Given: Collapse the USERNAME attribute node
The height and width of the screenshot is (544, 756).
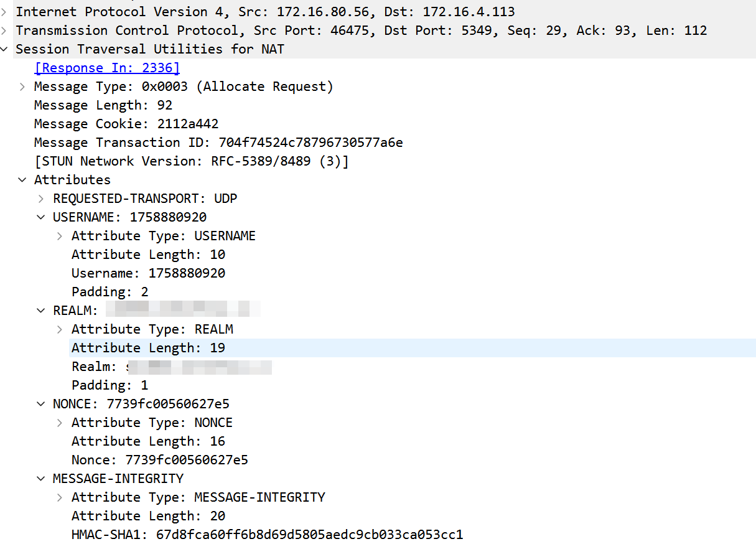Looking at the screenshot, I should (41, 217).
